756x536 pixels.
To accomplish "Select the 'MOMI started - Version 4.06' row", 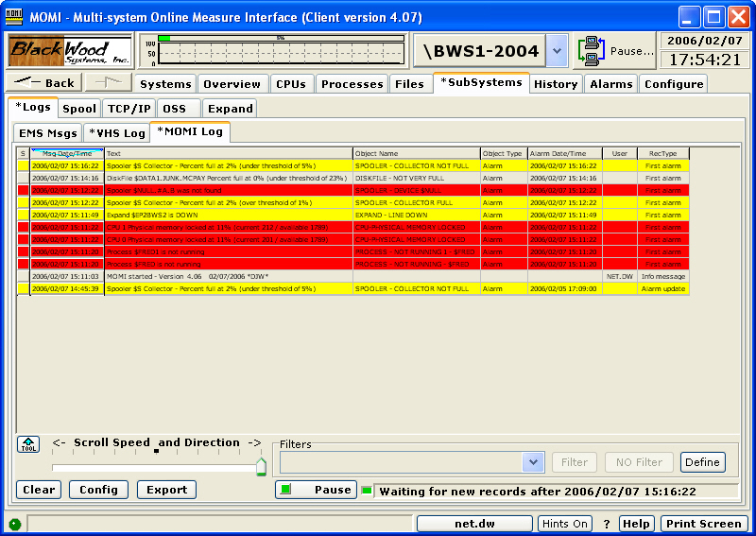I will pyautogui.click(x=352, y=276).
